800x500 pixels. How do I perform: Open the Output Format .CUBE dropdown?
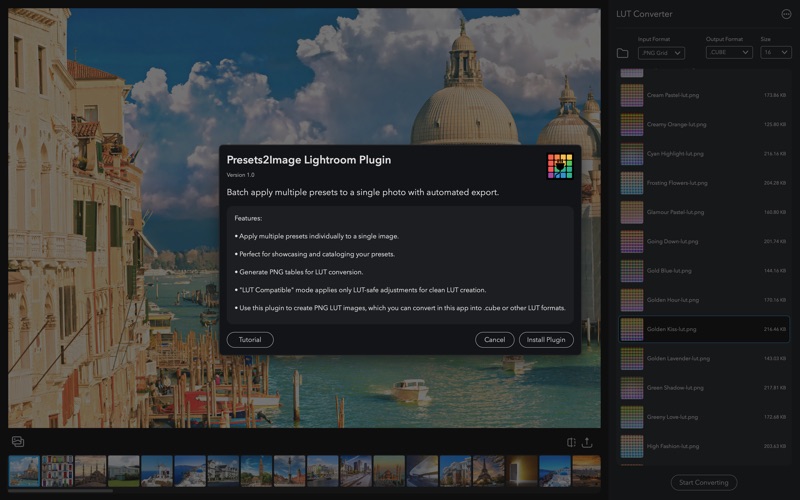pyautogui.click(x=729, y=53)
